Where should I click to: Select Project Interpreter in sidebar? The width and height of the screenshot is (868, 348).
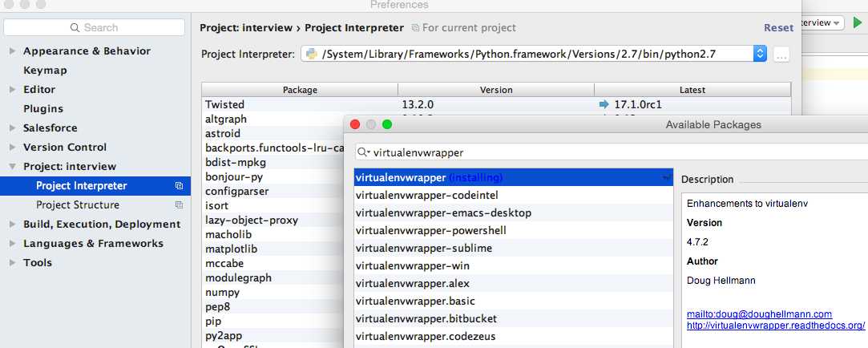point(95,186)
